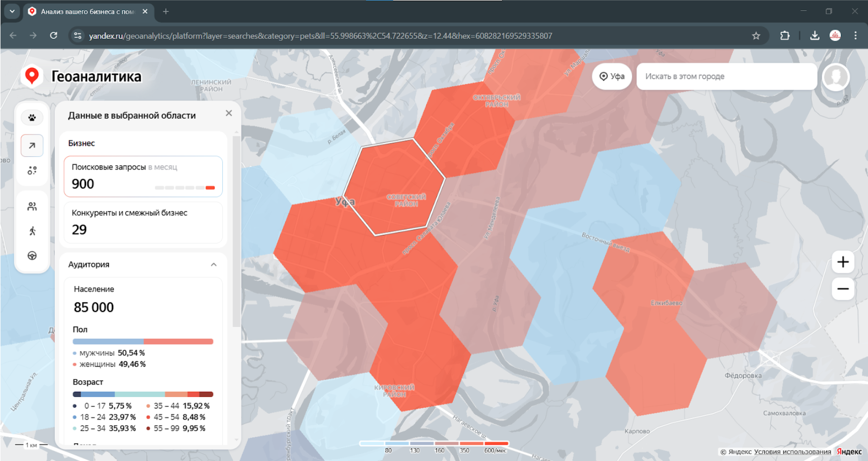Click the address bar URL
Screen dimensions: 868x461
click(320, 36)
